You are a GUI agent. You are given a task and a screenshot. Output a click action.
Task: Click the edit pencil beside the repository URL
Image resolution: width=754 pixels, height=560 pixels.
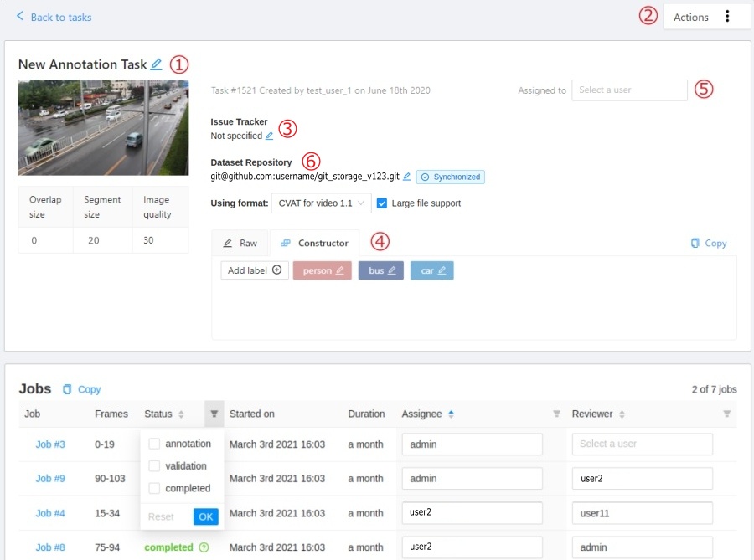pyautogui.click(x=406, y=177)
